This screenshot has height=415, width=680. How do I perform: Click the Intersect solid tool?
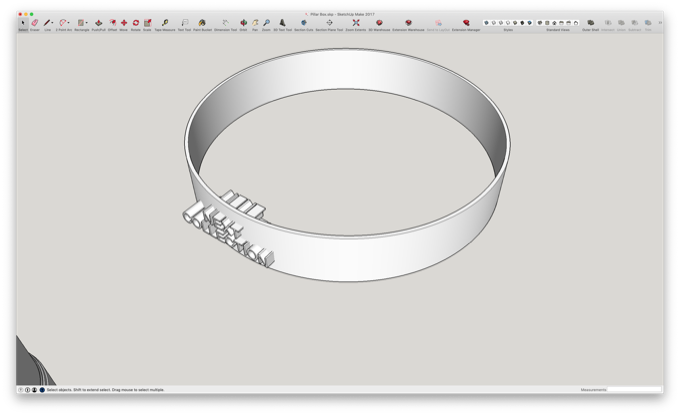pos(608,23)
